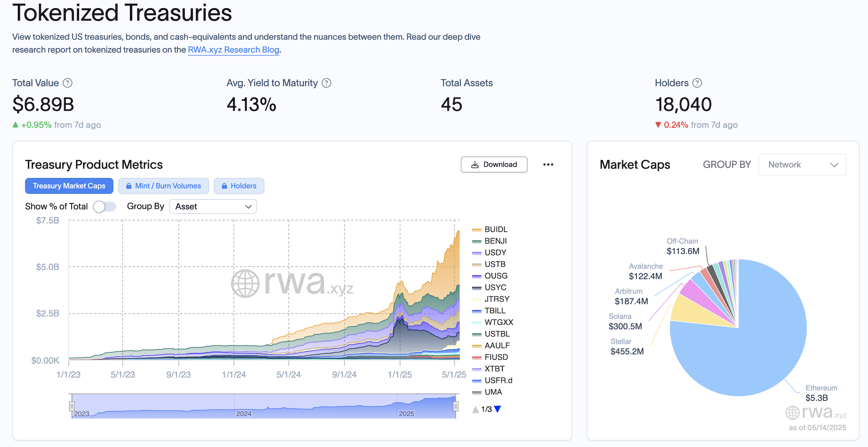Click the Download button
Screen dimensions: 868x447
coord(494,164)
